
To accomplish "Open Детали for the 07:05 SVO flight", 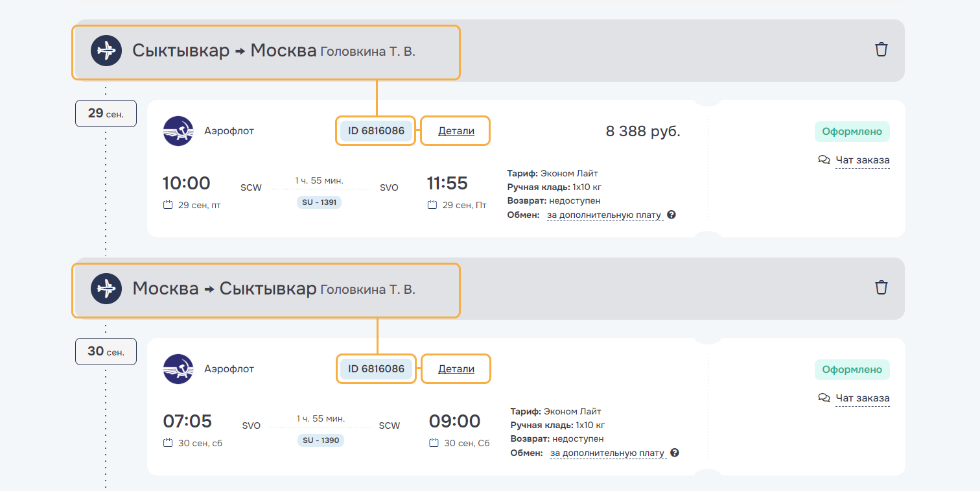I will click(456, 369).
